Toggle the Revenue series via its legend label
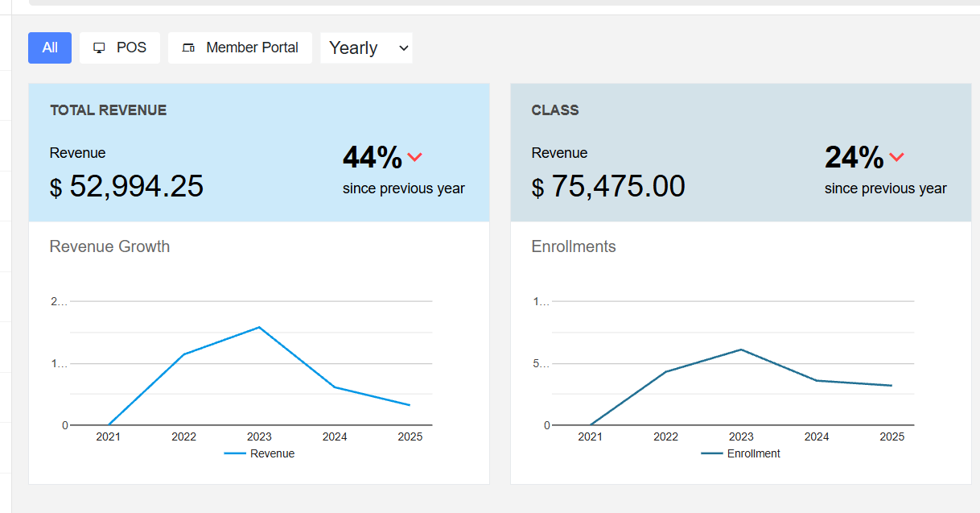The image size is (980, 513). coord(274,453)
